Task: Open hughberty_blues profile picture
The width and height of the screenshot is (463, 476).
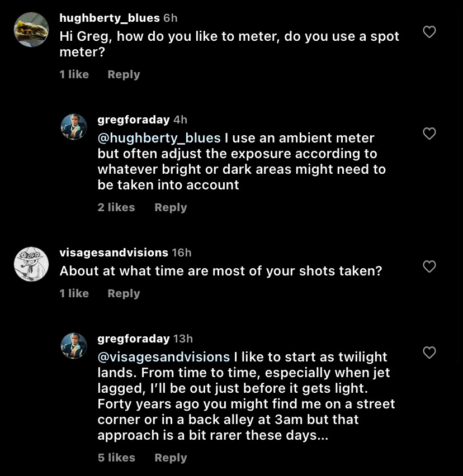Action: (31, 30)
